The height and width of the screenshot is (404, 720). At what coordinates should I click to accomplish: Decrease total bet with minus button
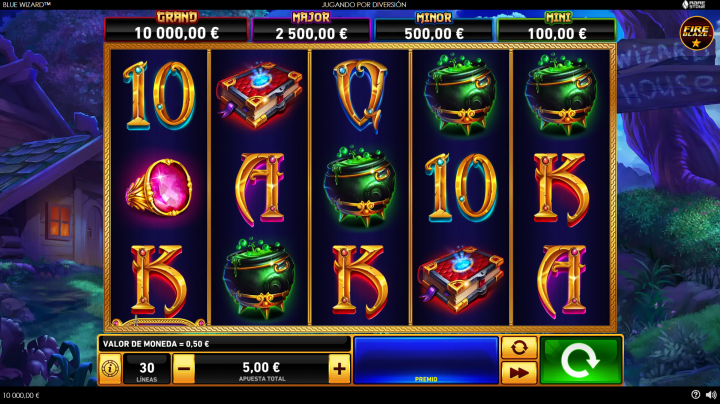[x=184, y=368]
